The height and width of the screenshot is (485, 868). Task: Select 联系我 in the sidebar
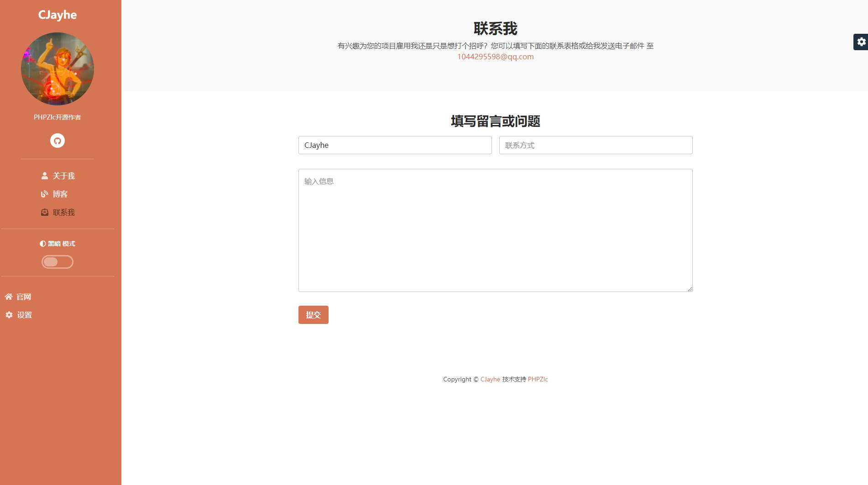coord(63,212)
